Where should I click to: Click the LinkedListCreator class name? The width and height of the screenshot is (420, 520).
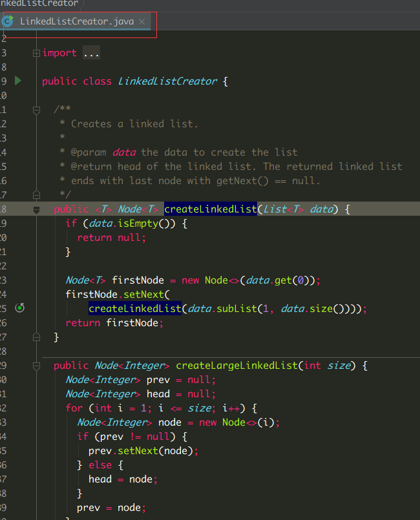167,81
